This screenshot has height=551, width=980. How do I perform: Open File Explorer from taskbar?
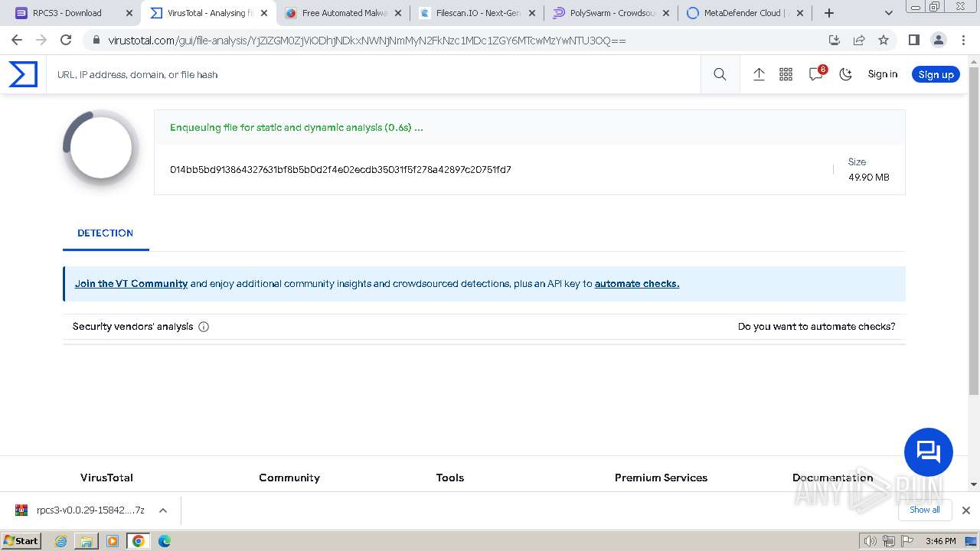pos(87,541)
